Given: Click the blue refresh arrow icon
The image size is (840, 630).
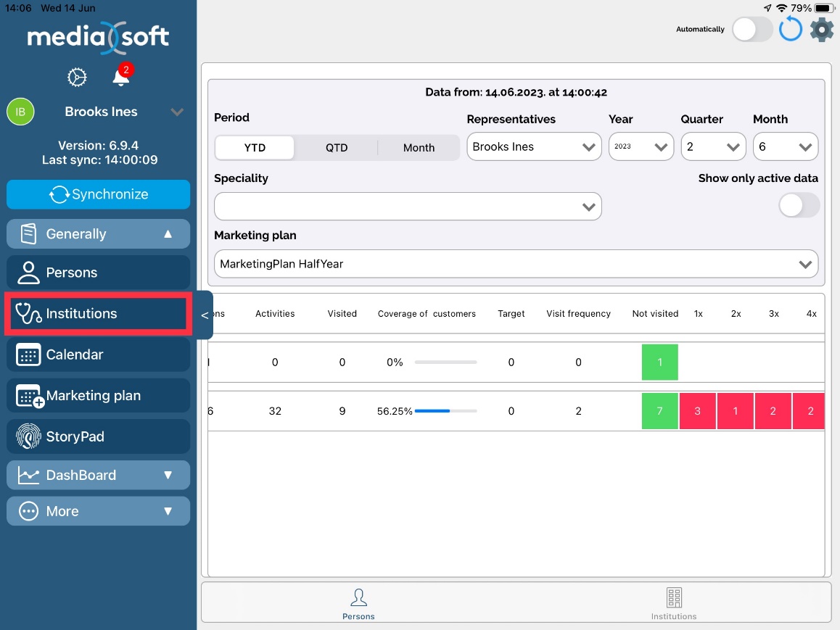Looking at the screenshot, I should (x=791, y=30).
